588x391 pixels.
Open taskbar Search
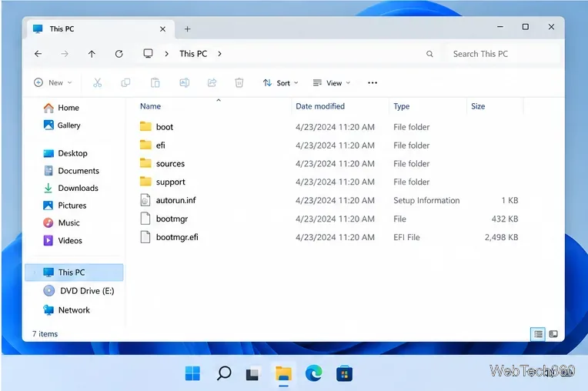coord(224,373)
